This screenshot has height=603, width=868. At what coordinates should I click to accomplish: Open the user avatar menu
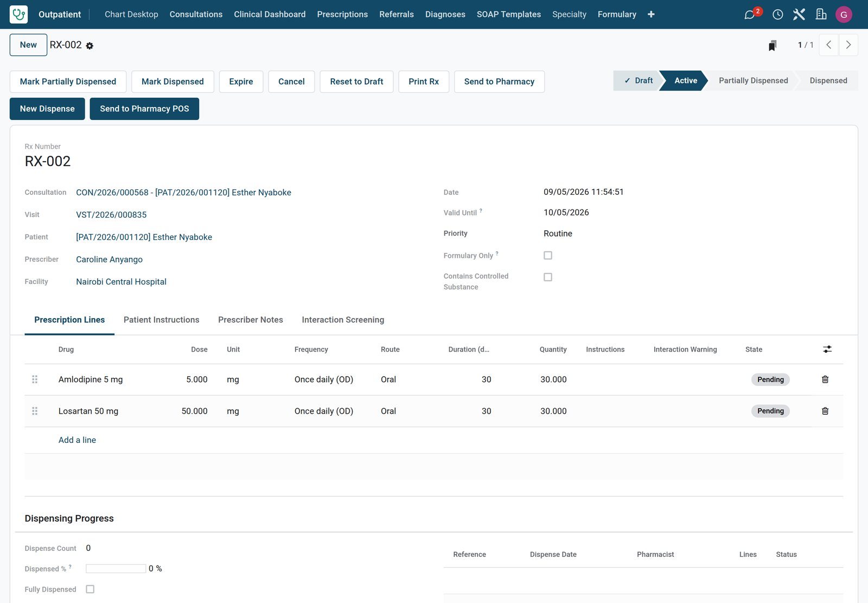(x=844, y=15)
